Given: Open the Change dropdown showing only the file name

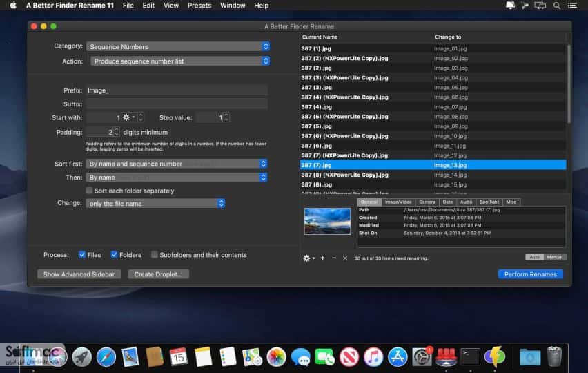Looking at the screenshot, I should [155, 203].
